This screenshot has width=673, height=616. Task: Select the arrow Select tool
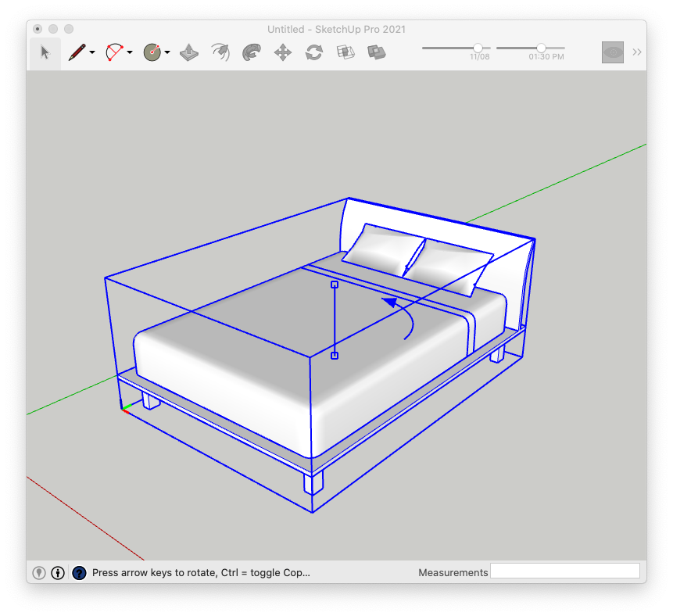click(45, 53)
